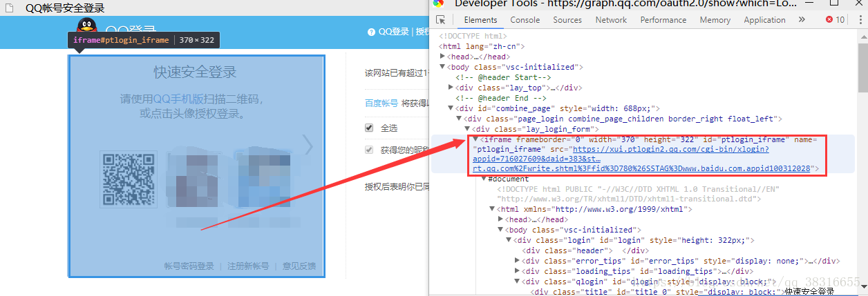
Task: Collapse the ptlogin_iframe iframe node
Action: (x=475, y=139)
